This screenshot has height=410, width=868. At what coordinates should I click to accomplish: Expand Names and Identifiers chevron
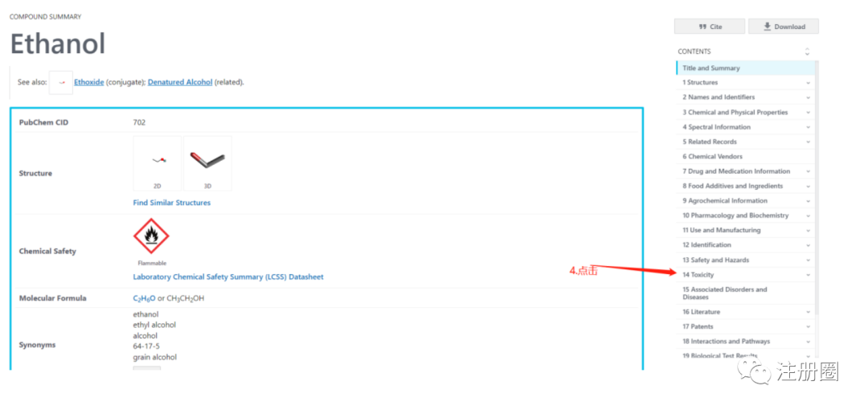point(809,97)
